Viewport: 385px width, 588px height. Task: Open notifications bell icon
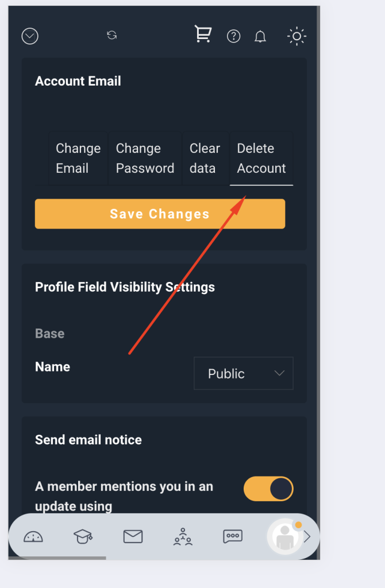click(x=260, y=36)
